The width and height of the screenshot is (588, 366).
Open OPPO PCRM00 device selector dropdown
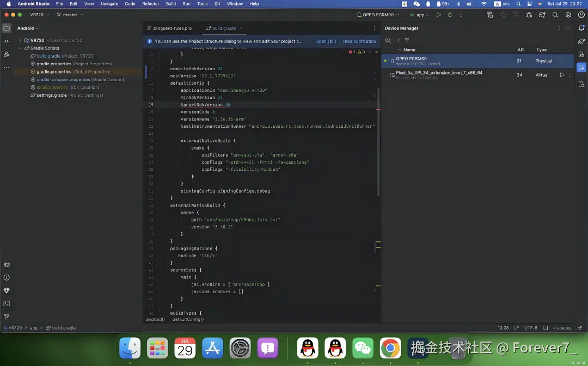378,15
